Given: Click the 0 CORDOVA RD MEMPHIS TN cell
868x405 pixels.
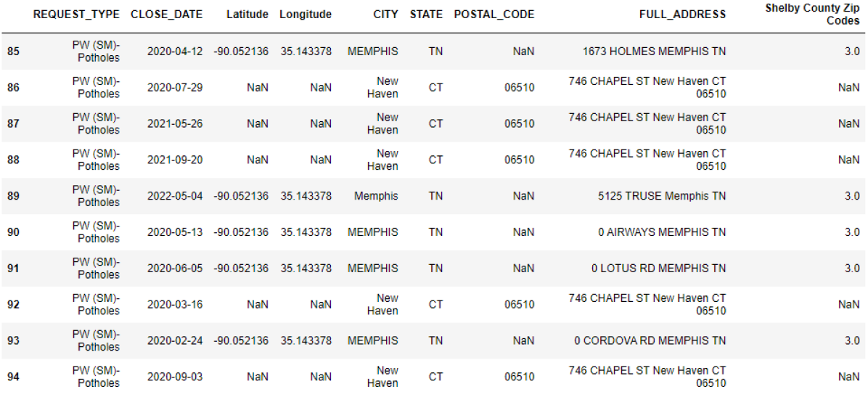Looking at the screenshot, I should [650, 340].
